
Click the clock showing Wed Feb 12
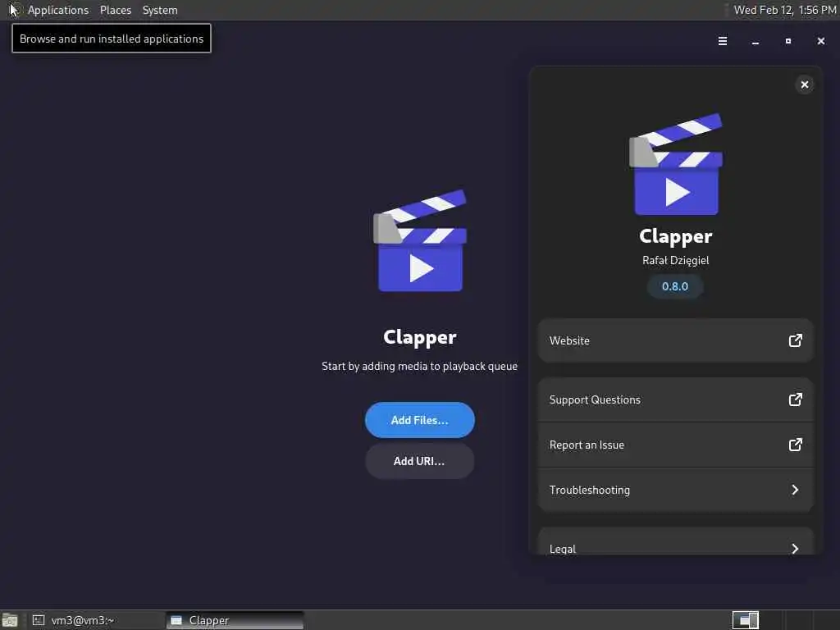click(x=785, y=10)
